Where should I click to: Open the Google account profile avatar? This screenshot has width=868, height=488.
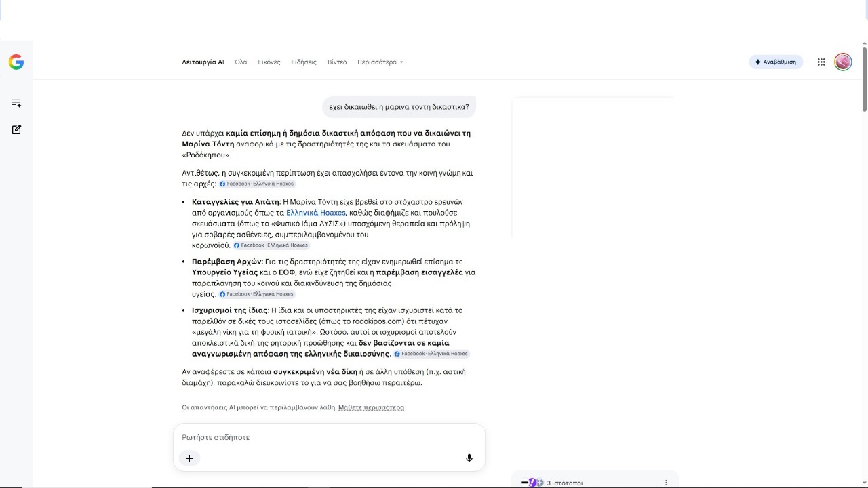click(843, 62)
